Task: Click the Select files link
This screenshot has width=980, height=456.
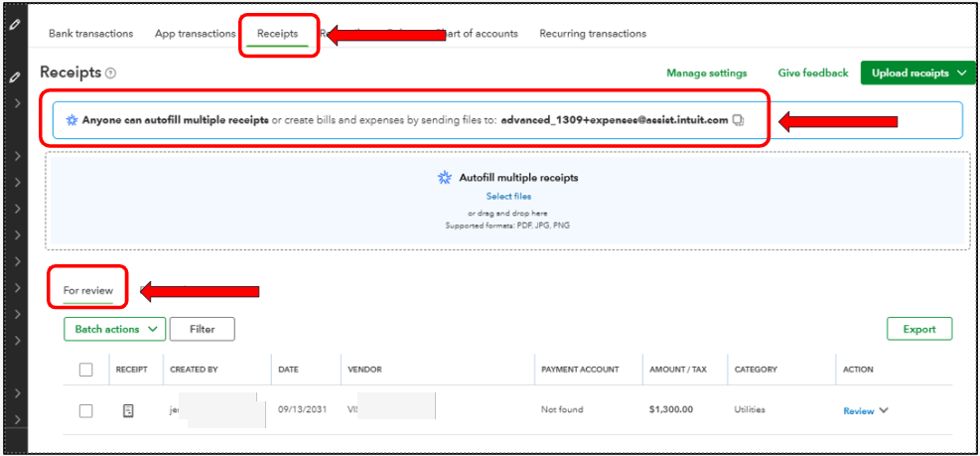Action: [508, 197]
